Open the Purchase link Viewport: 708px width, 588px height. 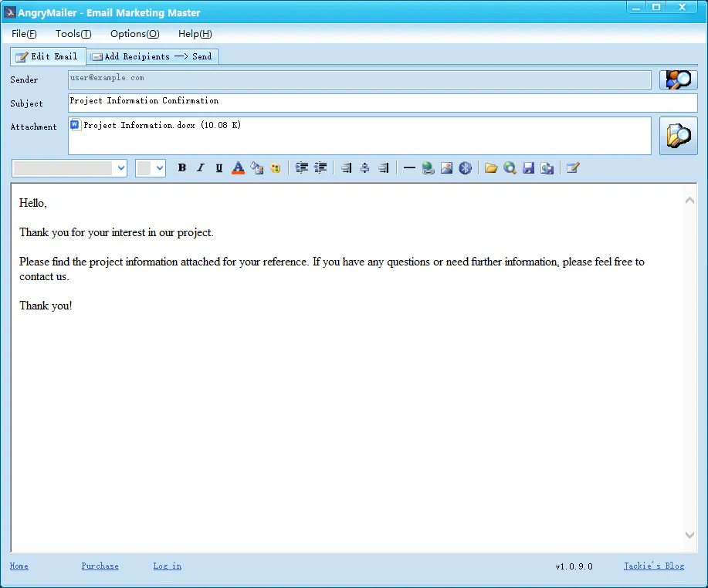[100, 566]
